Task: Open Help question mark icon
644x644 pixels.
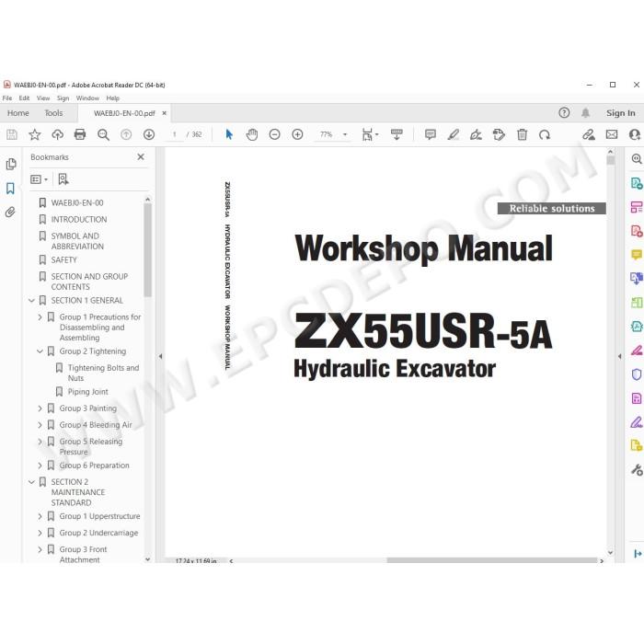Action: pyautogui.click(x=564, y=112)
